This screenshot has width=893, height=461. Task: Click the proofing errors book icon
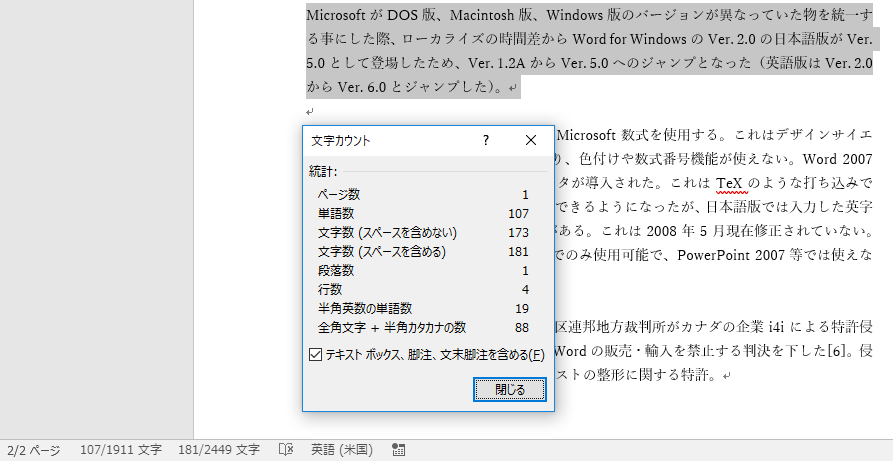[x=286, y=450]
